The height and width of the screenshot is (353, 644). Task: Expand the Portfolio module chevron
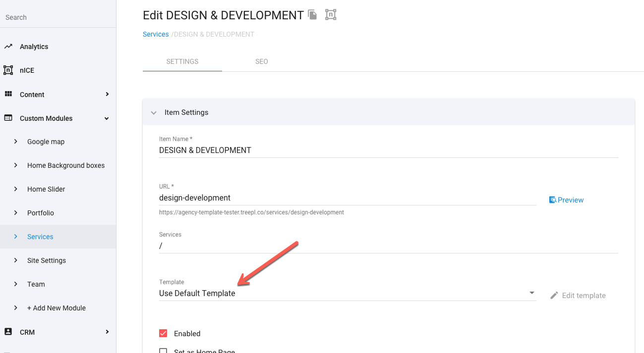[x=16, y=213]
